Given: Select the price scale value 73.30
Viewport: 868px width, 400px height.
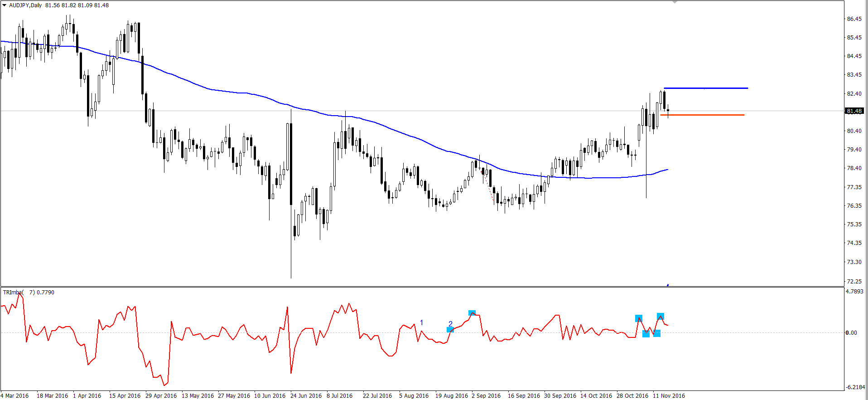Looking at the screenshot, I should (854, 262).
